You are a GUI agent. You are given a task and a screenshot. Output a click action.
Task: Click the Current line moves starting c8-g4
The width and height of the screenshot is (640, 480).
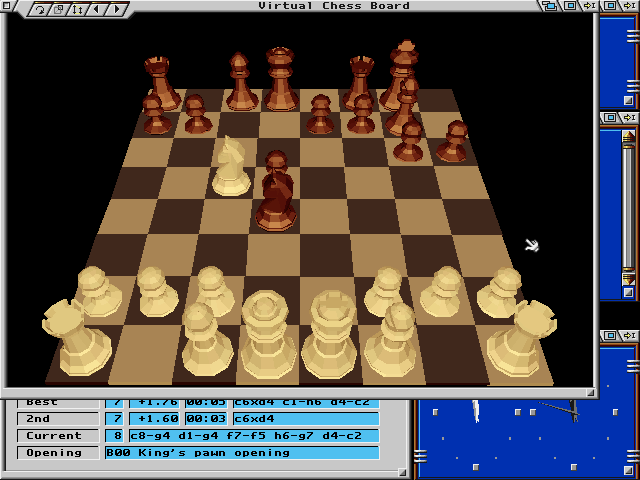[x=254, y=436]
